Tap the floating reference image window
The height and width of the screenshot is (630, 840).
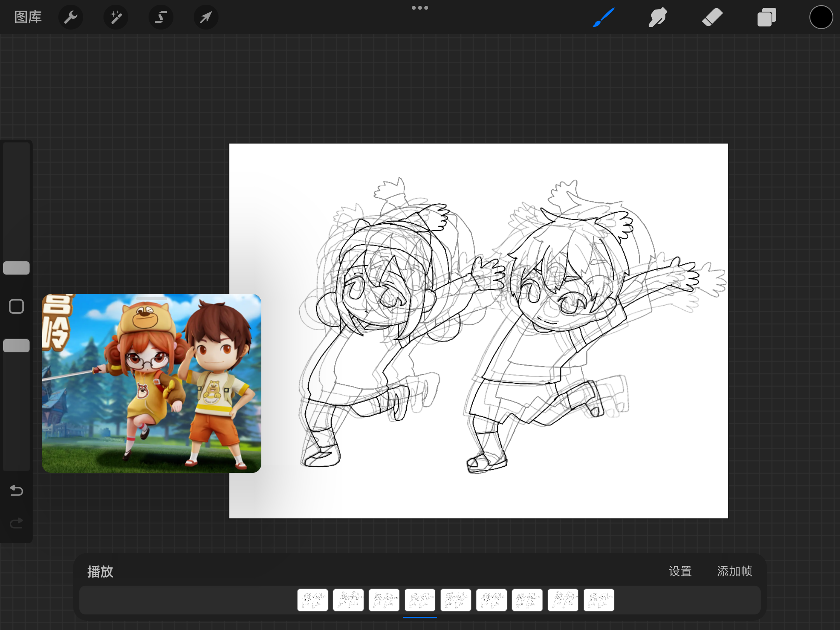point(152,383)
